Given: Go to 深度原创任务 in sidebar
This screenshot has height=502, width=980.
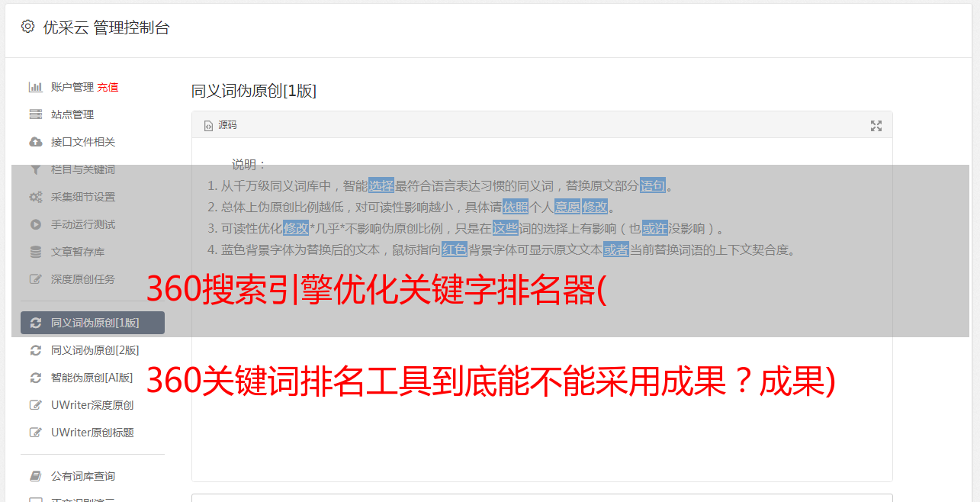Looking at the screenshot, I should pyautogui.click(x=92, y=279).
